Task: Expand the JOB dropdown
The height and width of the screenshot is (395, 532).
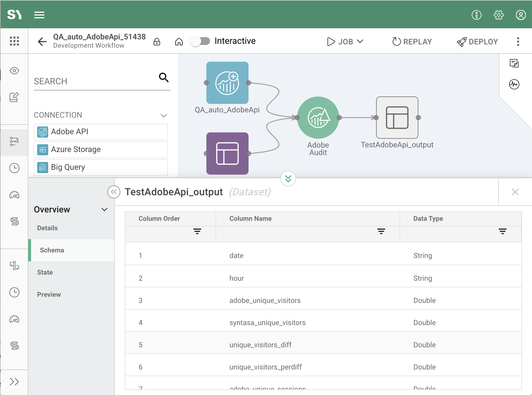Action: coord(345,42)
